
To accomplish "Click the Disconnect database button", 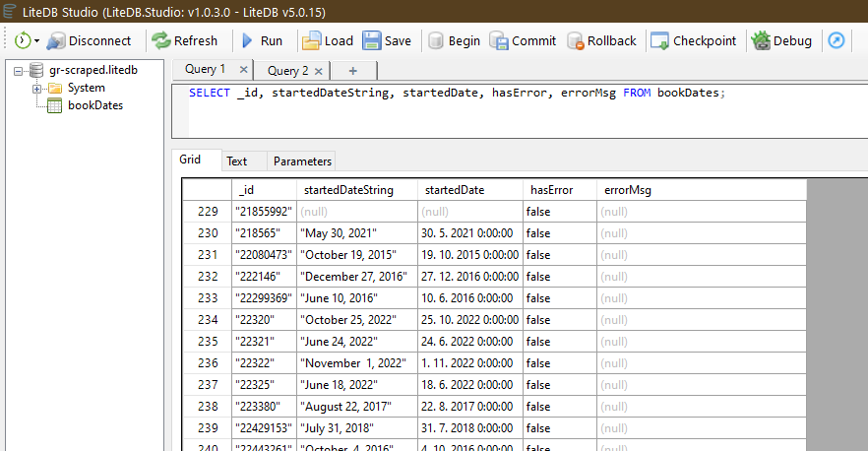I will 89,40.
